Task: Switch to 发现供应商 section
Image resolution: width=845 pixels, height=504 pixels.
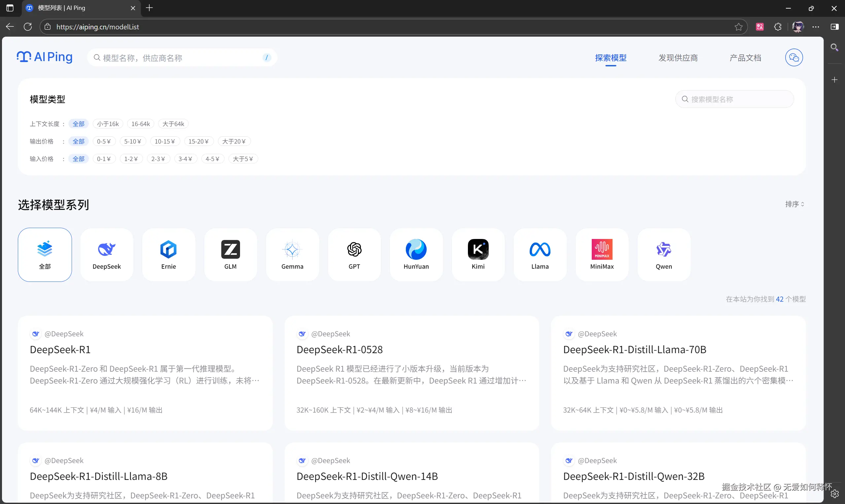Action: pos(678,58)
